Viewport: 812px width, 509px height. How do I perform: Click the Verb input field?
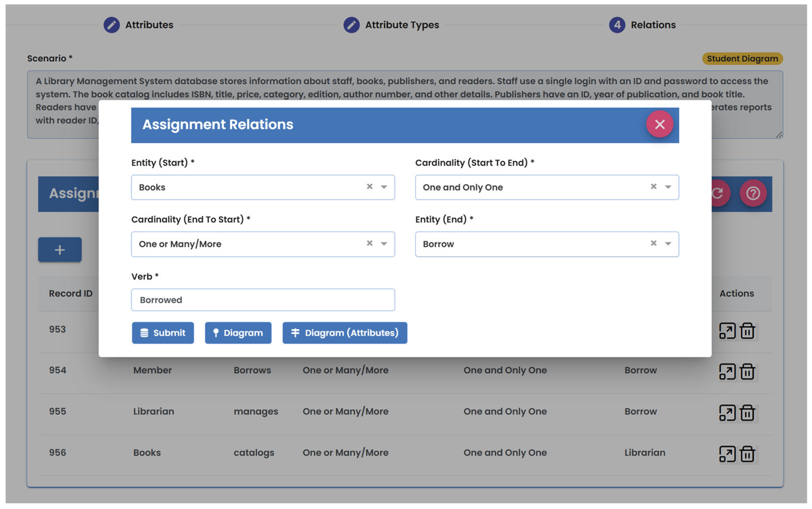coord(262,300)
